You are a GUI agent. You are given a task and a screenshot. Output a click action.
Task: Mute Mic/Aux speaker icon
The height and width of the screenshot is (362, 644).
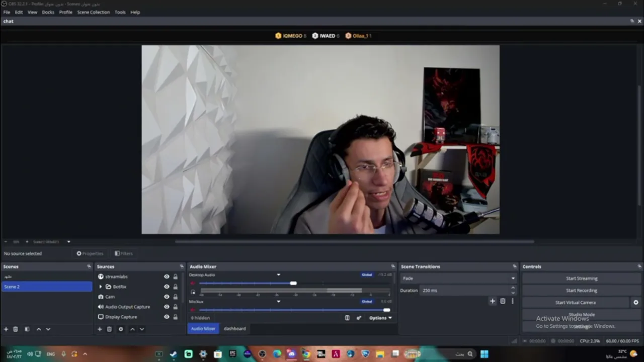click(x=193, y=310)
